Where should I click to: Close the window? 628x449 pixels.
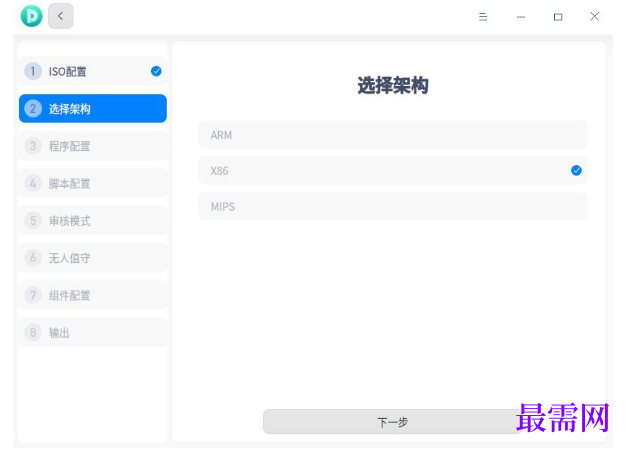(595, 16)
